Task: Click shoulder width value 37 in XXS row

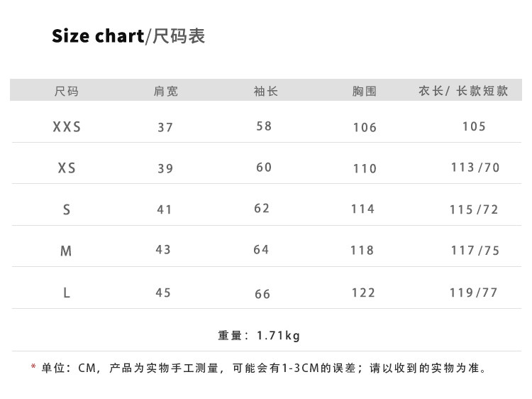Action: [x=165, y=128]
